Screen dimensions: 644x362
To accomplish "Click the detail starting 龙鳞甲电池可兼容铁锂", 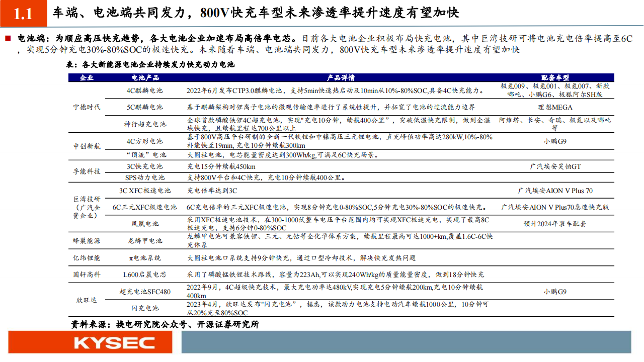I will click(340, 241).
